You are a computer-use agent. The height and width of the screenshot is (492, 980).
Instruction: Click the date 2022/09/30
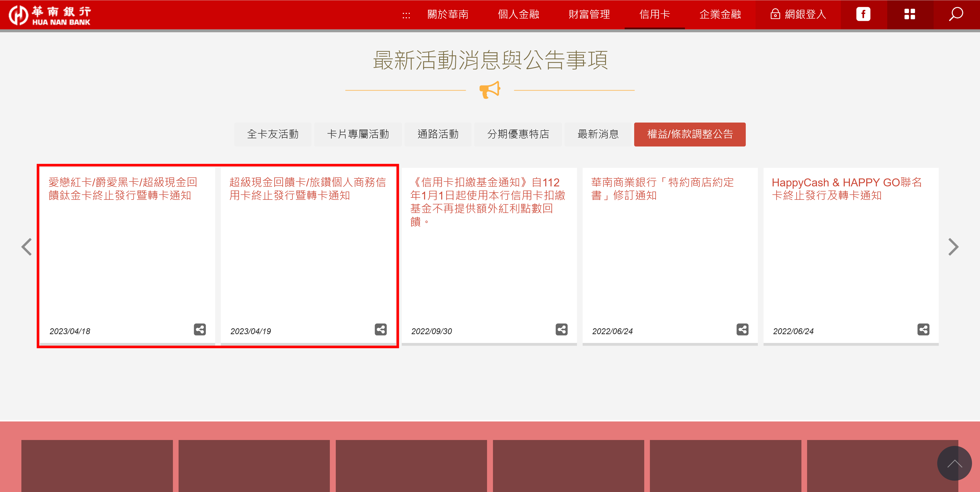[x=432, y=331]
